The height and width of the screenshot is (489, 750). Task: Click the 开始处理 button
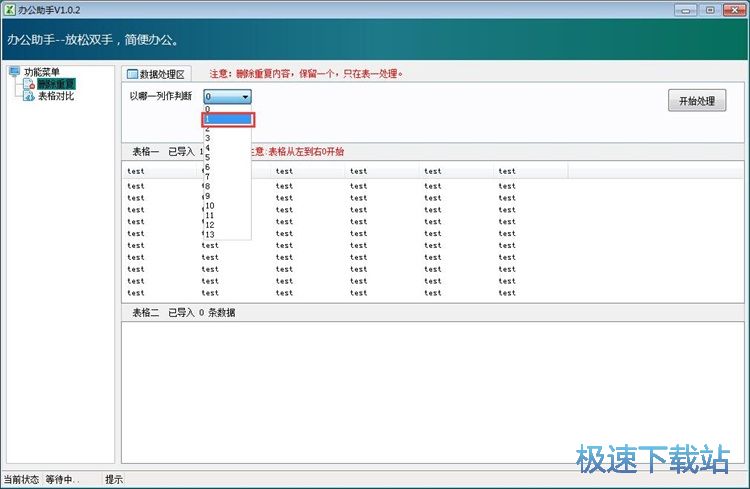(x=696, y=101)
